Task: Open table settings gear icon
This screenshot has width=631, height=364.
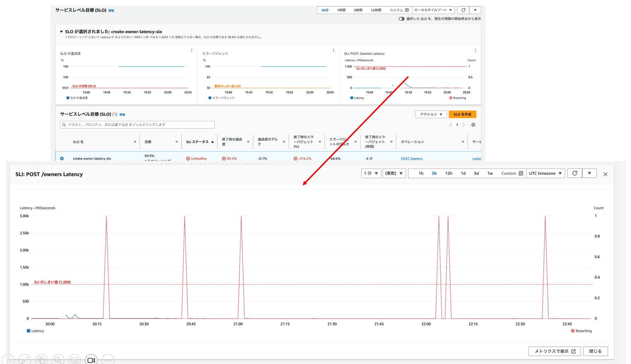Action: (473, 125)
